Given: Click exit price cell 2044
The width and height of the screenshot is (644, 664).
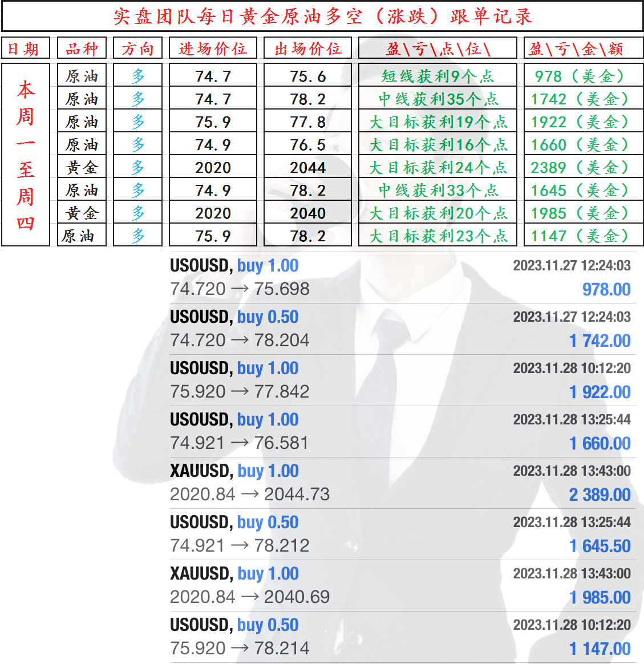Looking at the screenshot, I should pyautogui.click(x=308, y=167).
